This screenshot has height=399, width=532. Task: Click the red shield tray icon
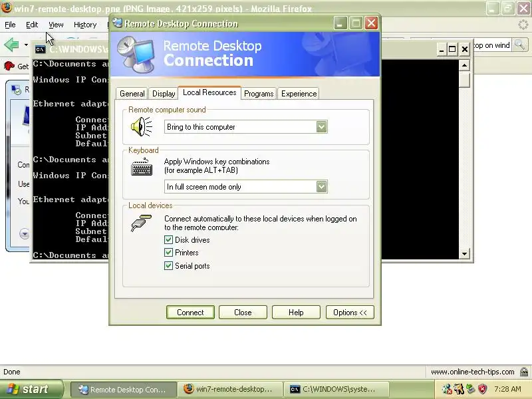483,389
